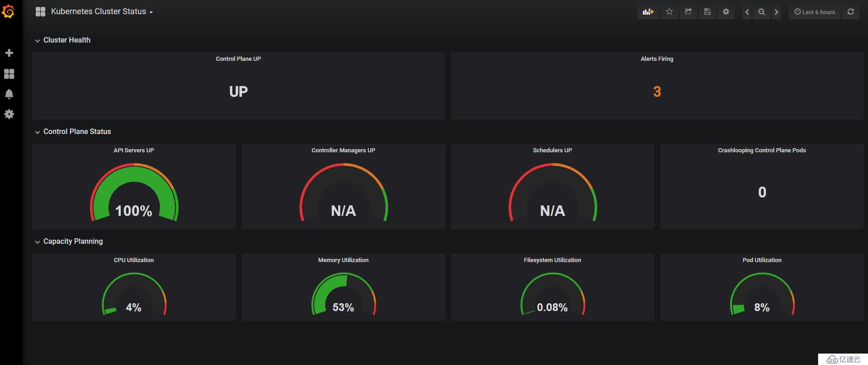
Task: Open API Servers UP panel title menu
Action: pos(134,150)
